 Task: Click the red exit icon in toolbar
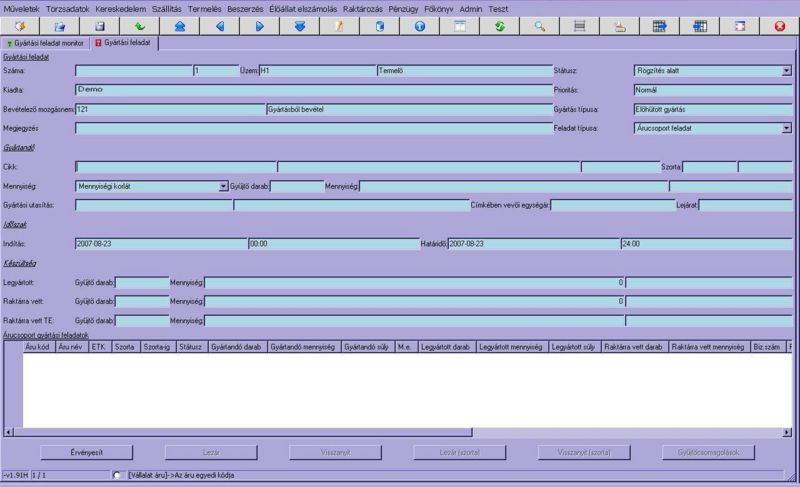tap(779, 26)
